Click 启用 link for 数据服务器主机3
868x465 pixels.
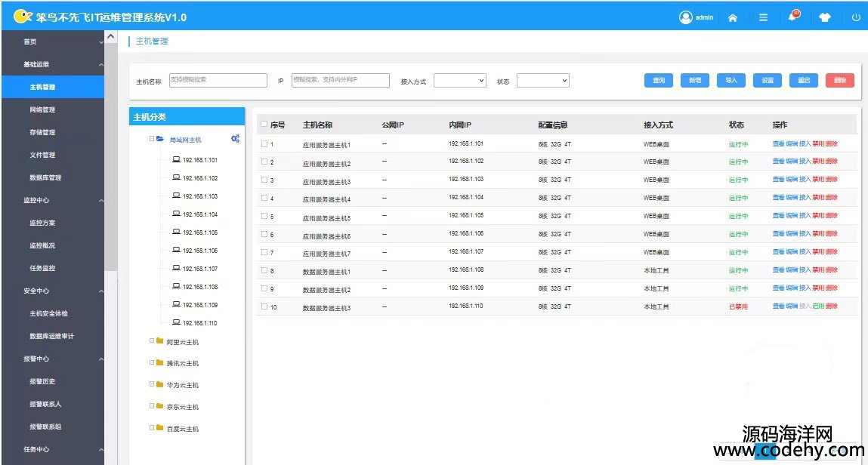click(x=818, y=306)
